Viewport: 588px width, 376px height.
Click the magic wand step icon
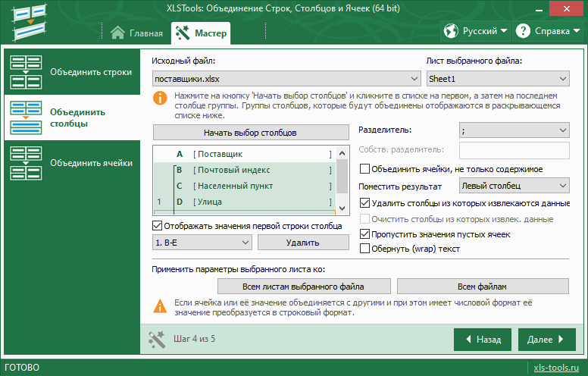pyautogui.click(x=157, y=339)
